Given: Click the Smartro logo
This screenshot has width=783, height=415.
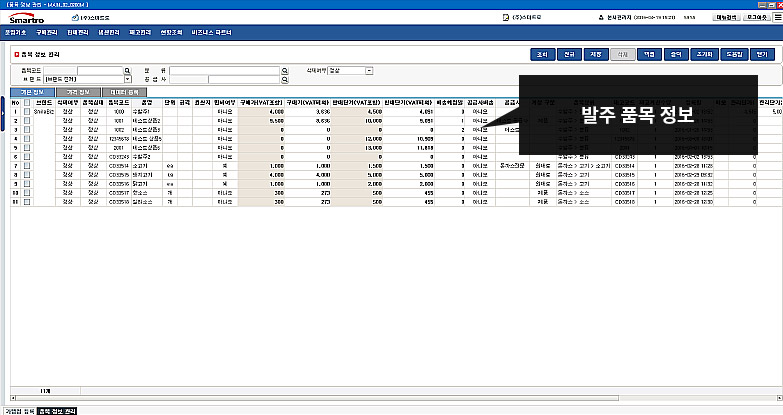Looking at the screenshot, I should click(26, 18).
